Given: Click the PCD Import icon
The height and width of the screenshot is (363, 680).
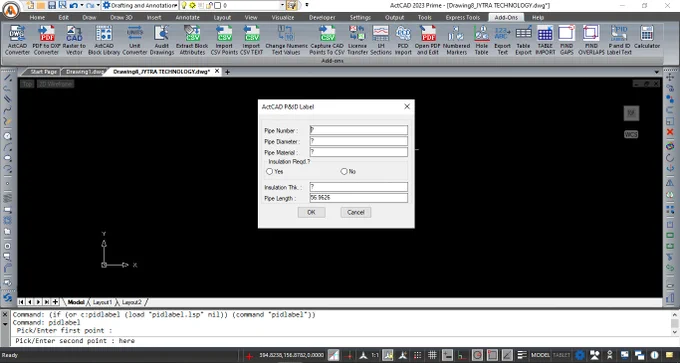Looking at the screenshot, I should point(403,40).
